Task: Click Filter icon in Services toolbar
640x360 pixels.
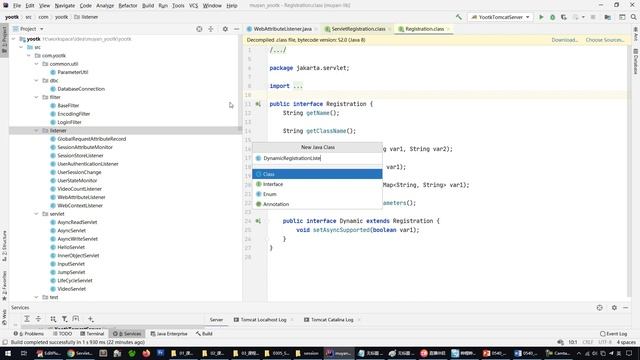Action: [x=64, y=319]
